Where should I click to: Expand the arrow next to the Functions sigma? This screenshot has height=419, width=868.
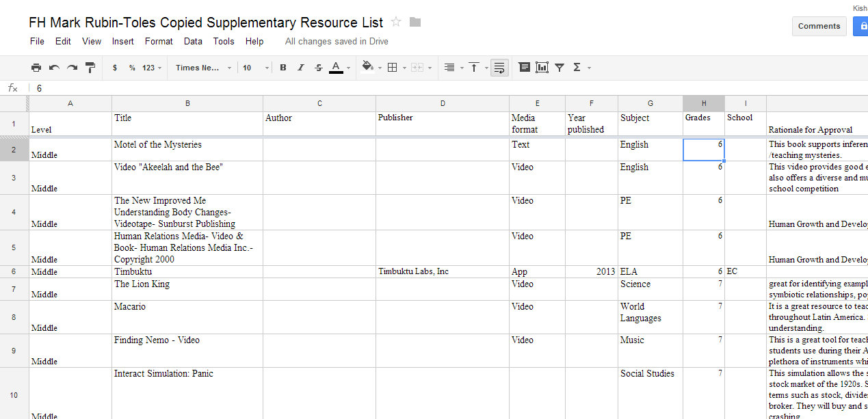click(x=589, y=68)
